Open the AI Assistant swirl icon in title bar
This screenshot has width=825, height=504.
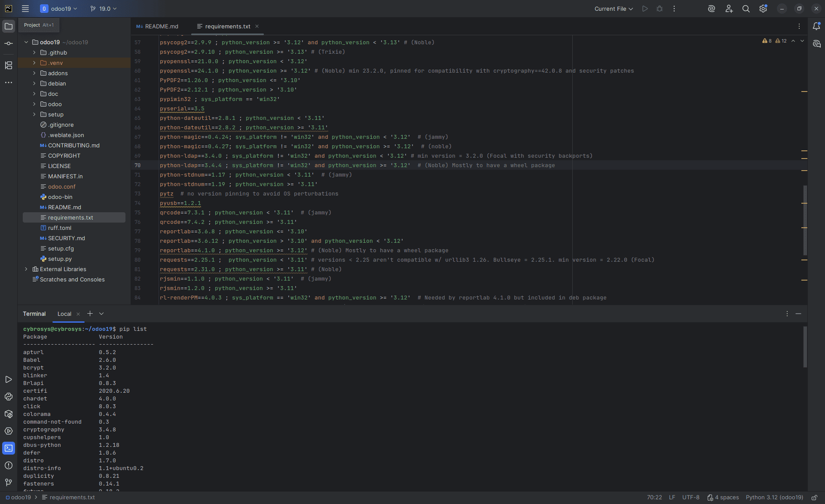712,9
